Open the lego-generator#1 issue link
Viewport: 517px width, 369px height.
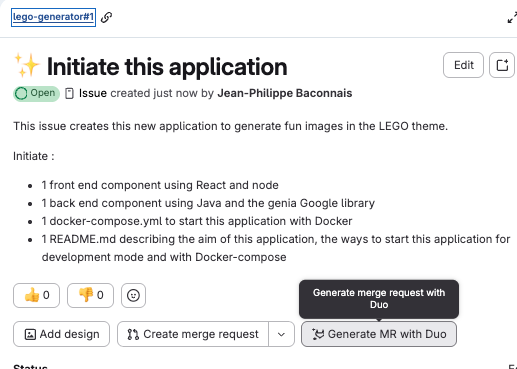(53, 17)
